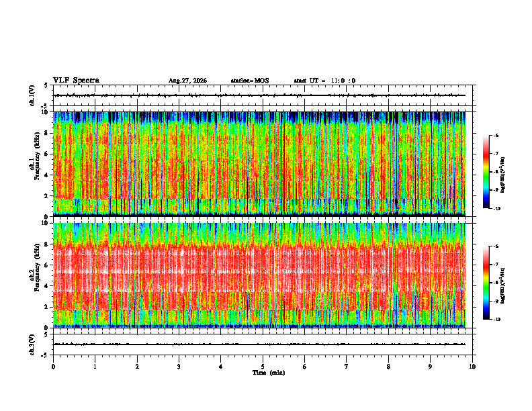Click the Time (min) axis label
The image size is (532, 411).
(269, 373)
